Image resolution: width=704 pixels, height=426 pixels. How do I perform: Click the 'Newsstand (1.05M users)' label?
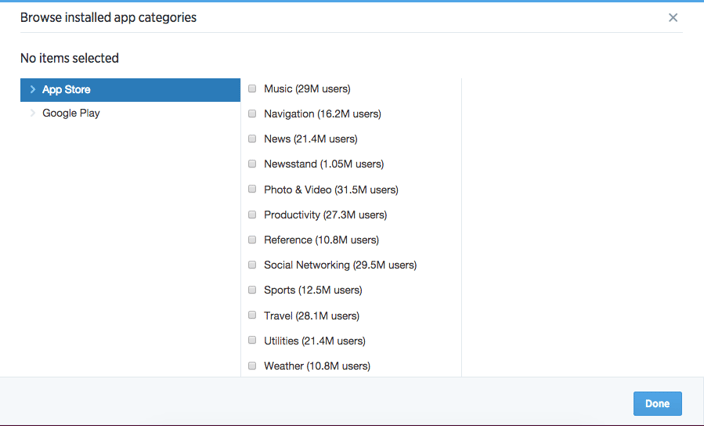(324, 164)
